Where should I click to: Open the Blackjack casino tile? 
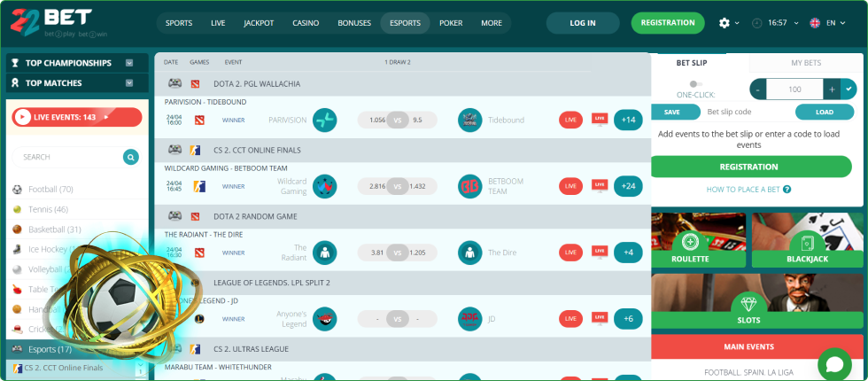click(807, 240)
